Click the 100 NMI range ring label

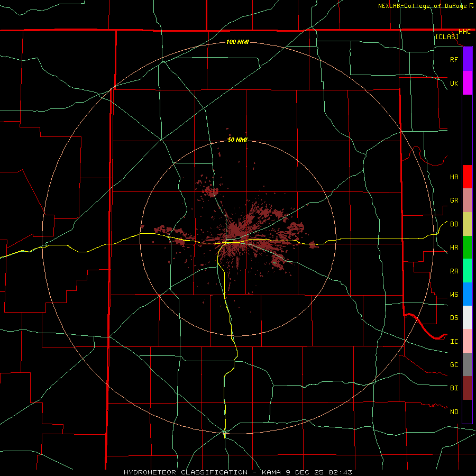(x=237, y=42)
